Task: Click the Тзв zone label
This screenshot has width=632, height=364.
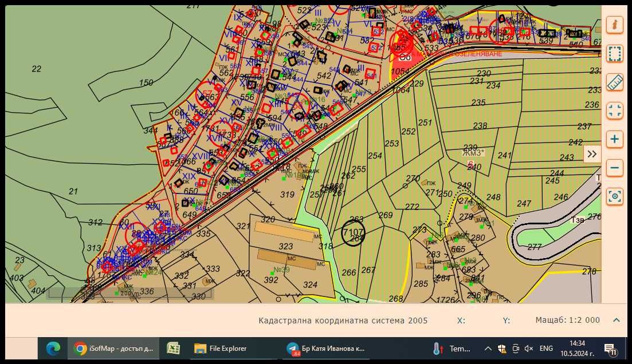Action: 578,220
